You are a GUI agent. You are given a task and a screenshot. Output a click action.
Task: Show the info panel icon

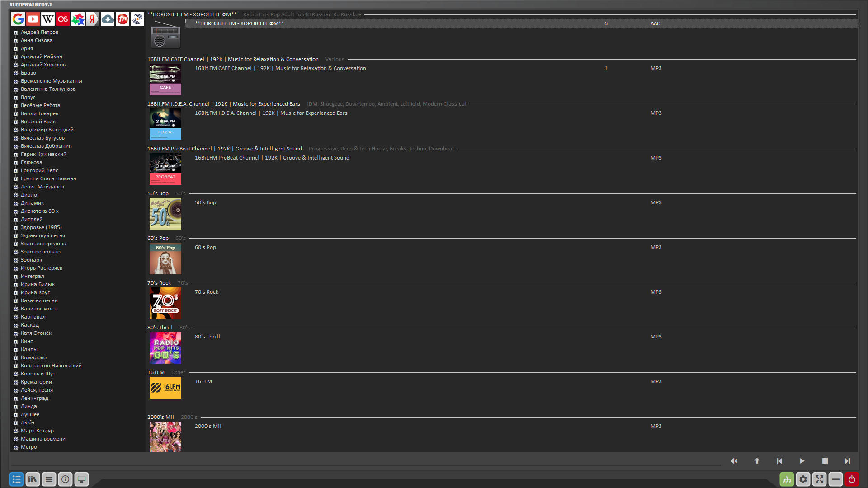[x=65, y=479]
